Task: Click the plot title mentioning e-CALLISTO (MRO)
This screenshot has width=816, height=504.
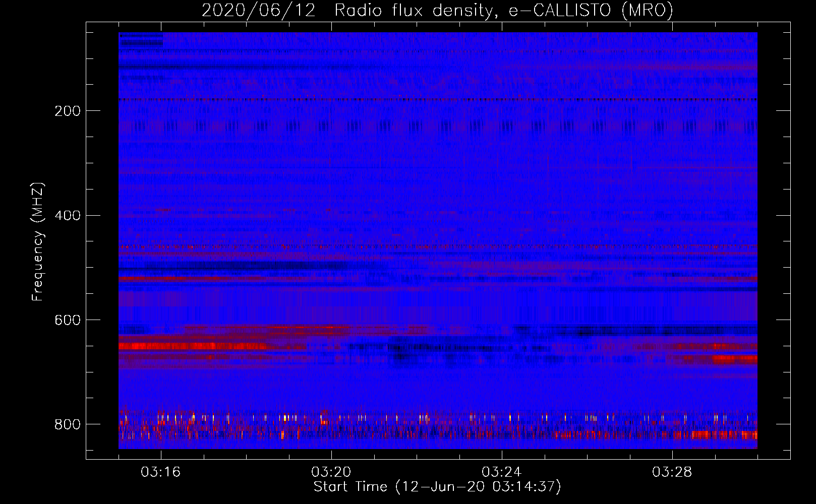Action: [x=437, y=10]
